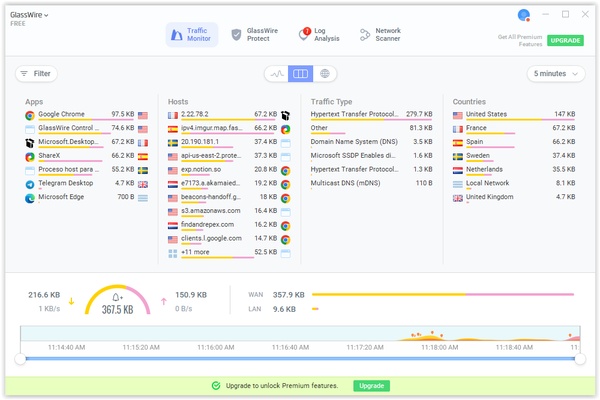Click the ShareX icon on ipv4.imgur.map row
This screenshot has width=600, height=400.
pyautogui.click(x=285, y=129)
